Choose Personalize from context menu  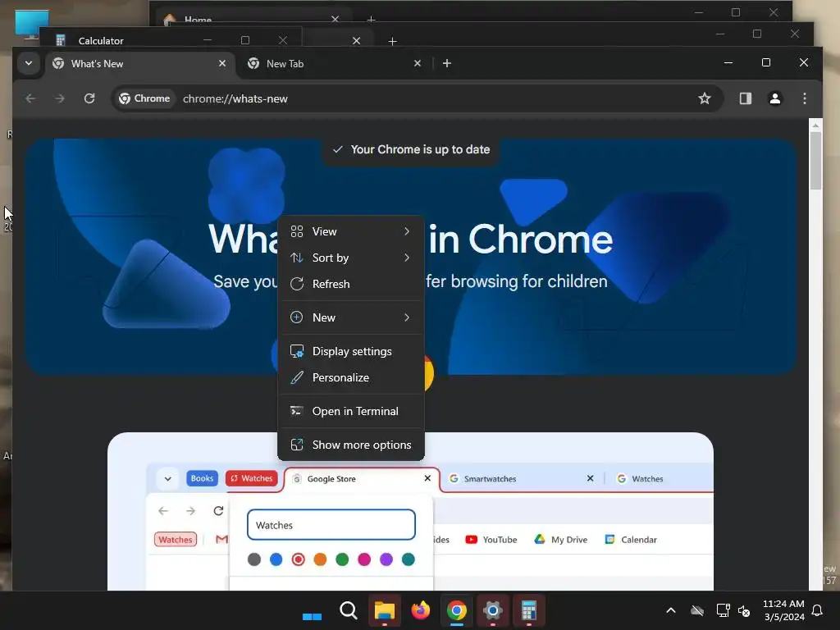[x=351, y=377]
